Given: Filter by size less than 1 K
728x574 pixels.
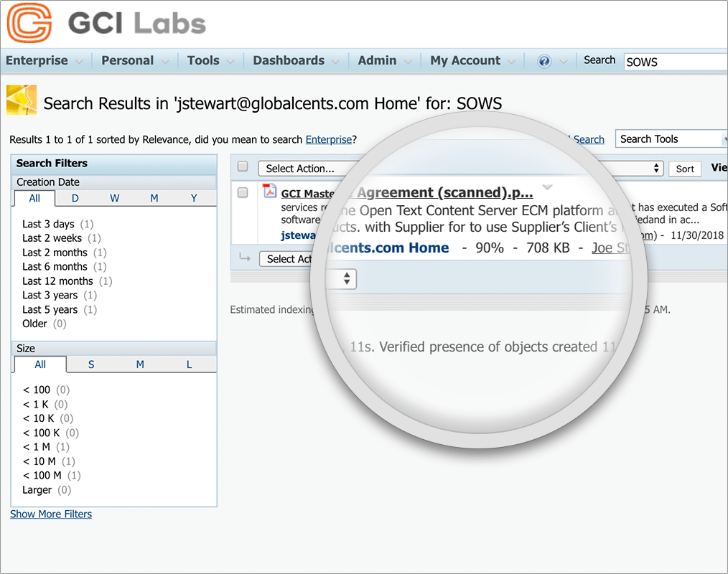Looking at the screenshot, I should point(35,404).
